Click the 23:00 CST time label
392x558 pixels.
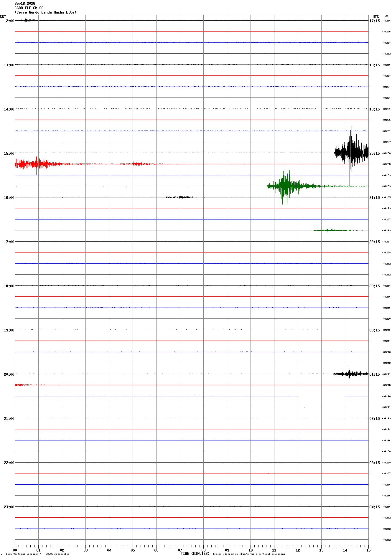[x=9, y=507]
